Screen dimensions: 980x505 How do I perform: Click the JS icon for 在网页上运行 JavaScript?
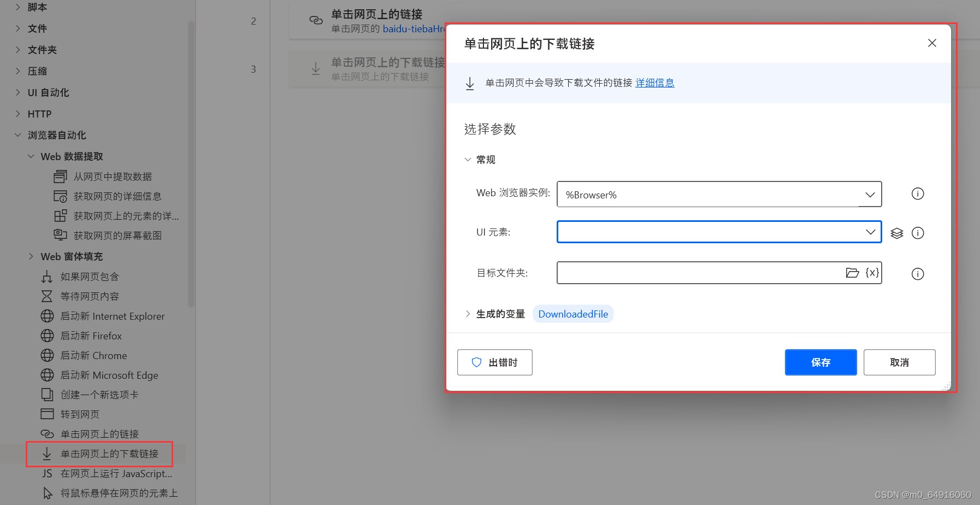(x=46, y=473)
